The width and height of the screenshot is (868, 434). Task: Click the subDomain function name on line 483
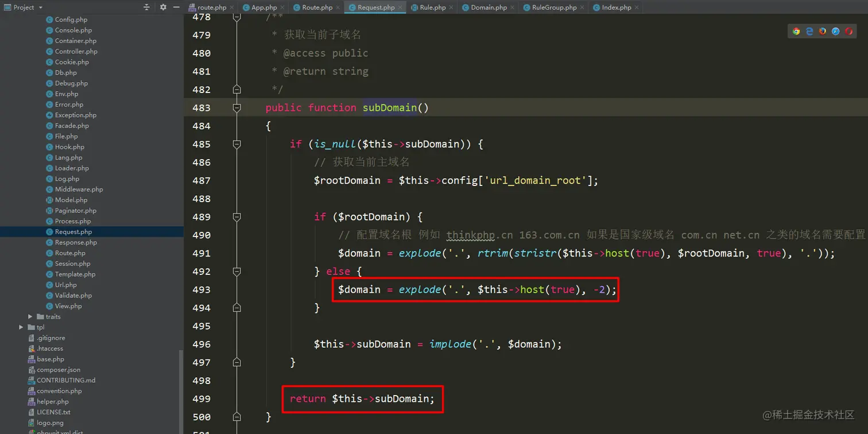point(390,107)
